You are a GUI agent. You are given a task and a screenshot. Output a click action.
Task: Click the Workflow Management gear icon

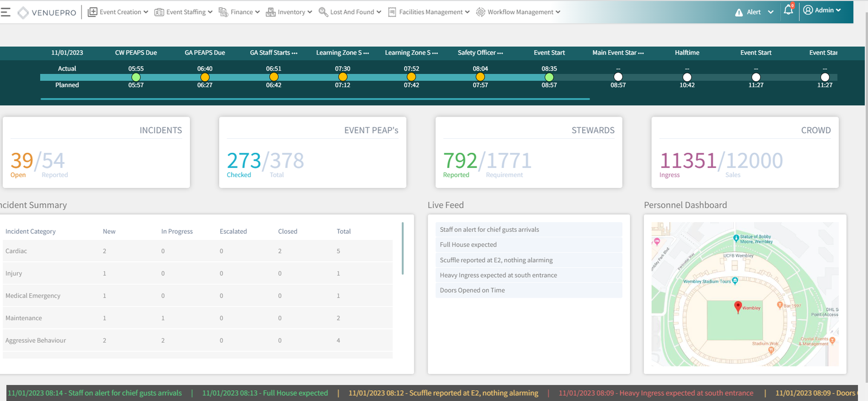pos(481,12)
